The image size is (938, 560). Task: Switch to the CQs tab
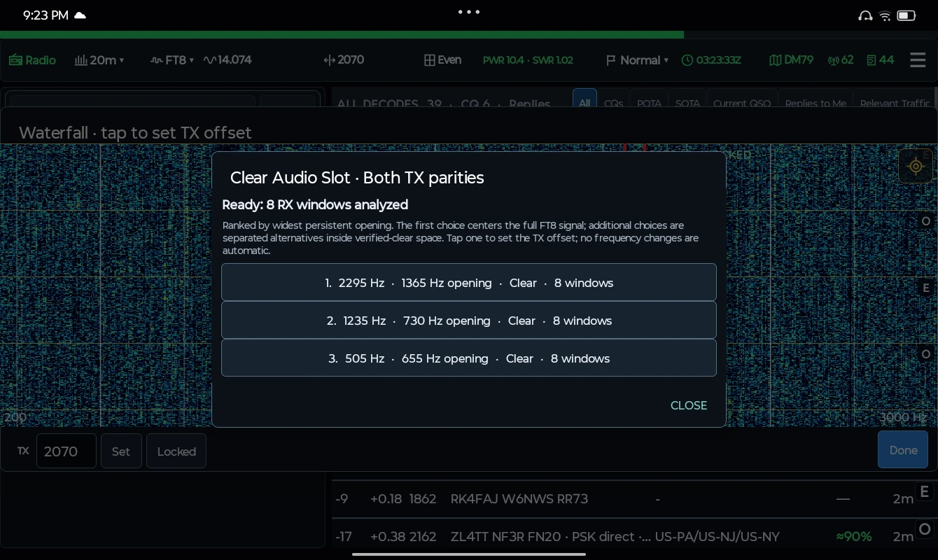point(613,99)
